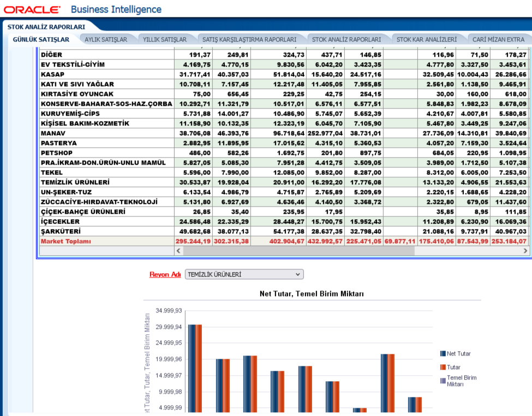Click the y-axis value 34.999,93

point(169,311)
